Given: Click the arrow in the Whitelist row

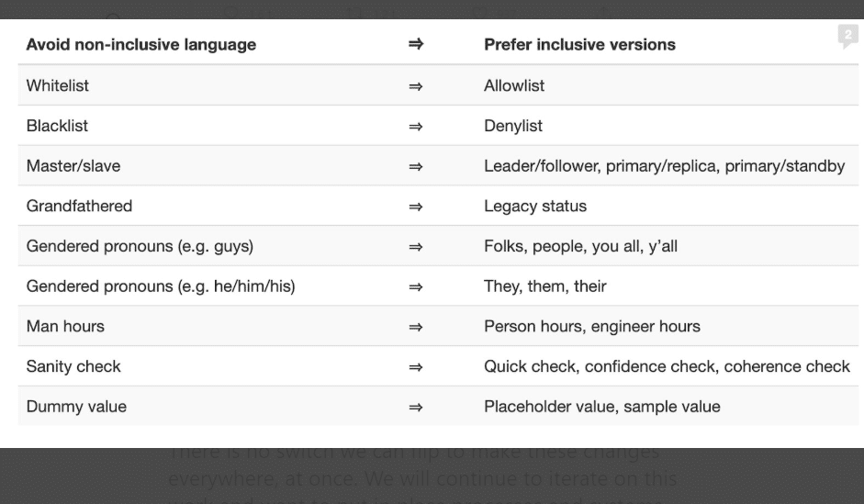Looking at the screenshot, I should 415,85.
